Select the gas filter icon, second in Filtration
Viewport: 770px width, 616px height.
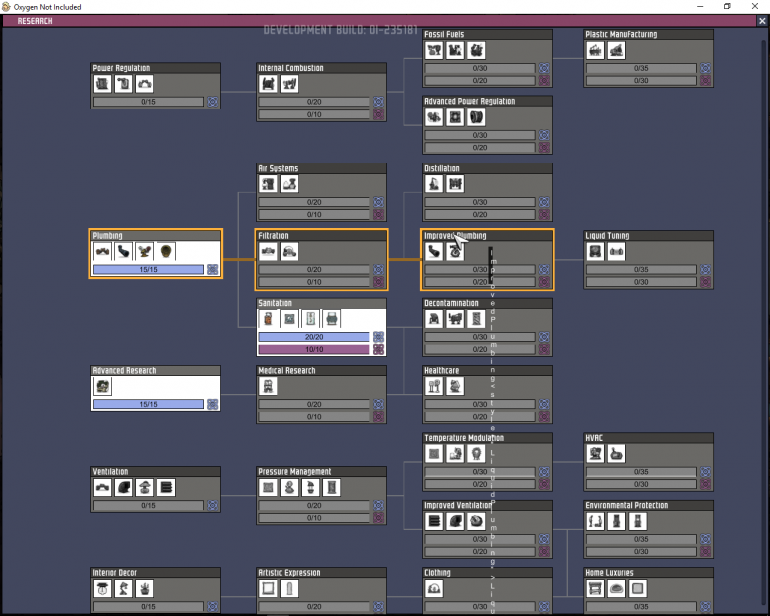[289, 252]
